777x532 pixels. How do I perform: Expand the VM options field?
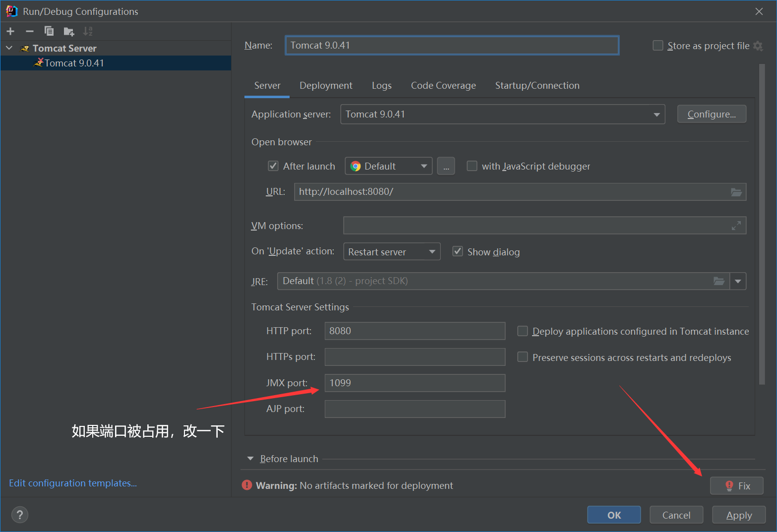coord(736,226)
